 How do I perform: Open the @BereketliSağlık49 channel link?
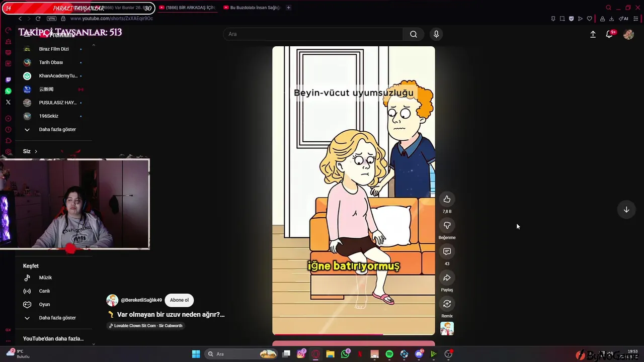141,300
